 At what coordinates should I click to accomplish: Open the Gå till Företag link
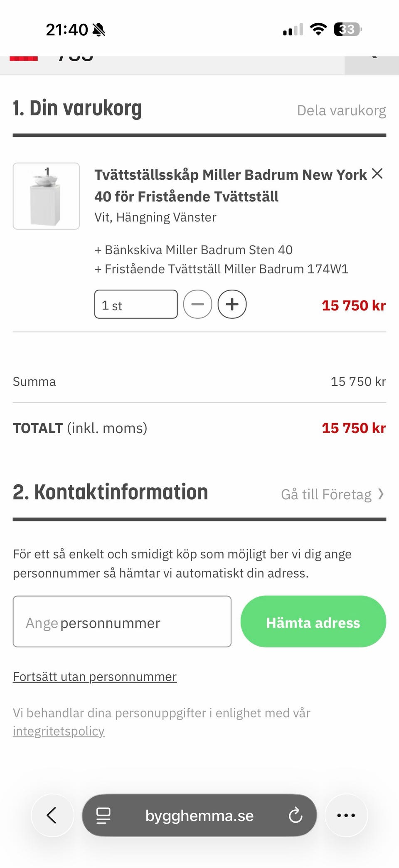[326, 494]
